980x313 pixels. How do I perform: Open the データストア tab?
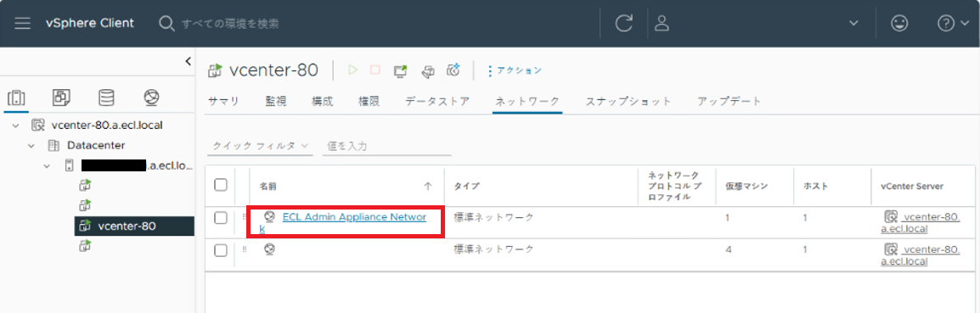(436, 101)
